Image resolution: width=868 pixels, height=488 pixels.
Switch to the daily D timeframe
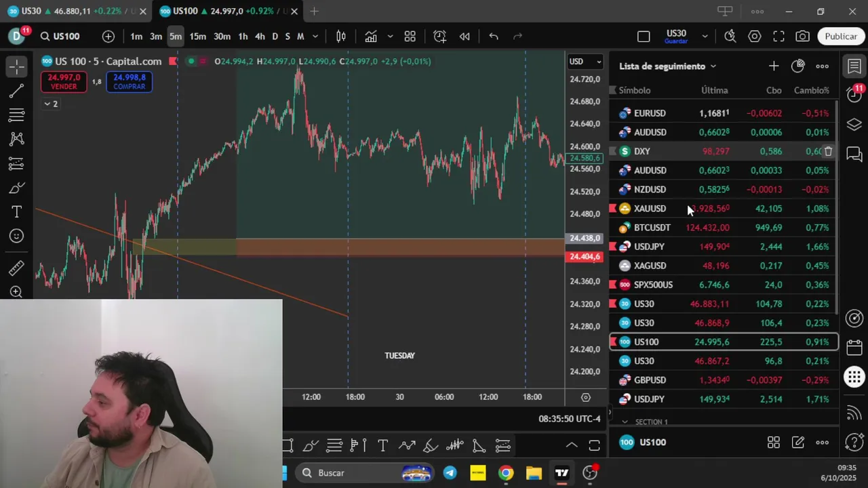pyautogui.click(x=275, y=37)
